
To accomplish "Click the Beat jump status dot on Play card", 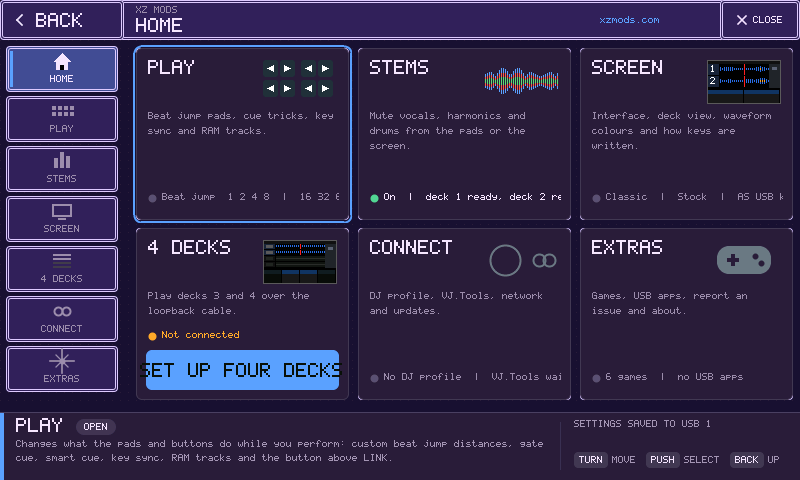I will point(152,198).
